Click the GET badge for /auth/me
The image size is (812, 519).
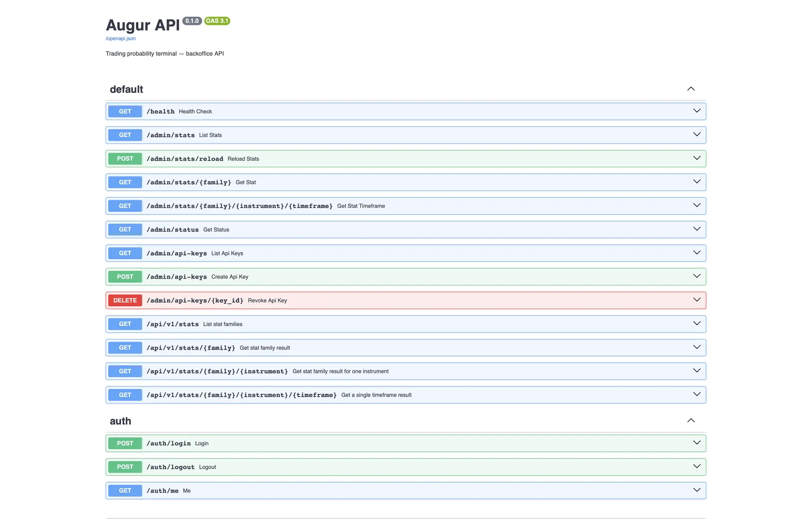point(125,490)
